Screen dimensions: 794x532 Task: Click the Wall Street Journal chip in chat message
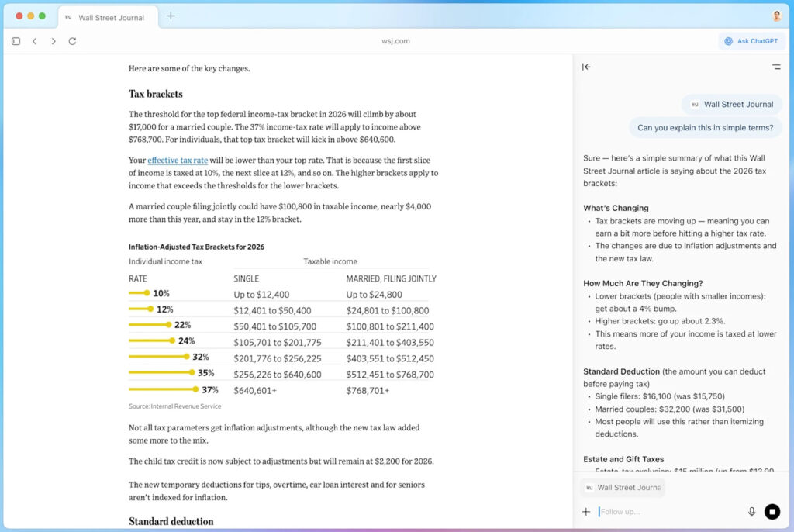point(732,105)
